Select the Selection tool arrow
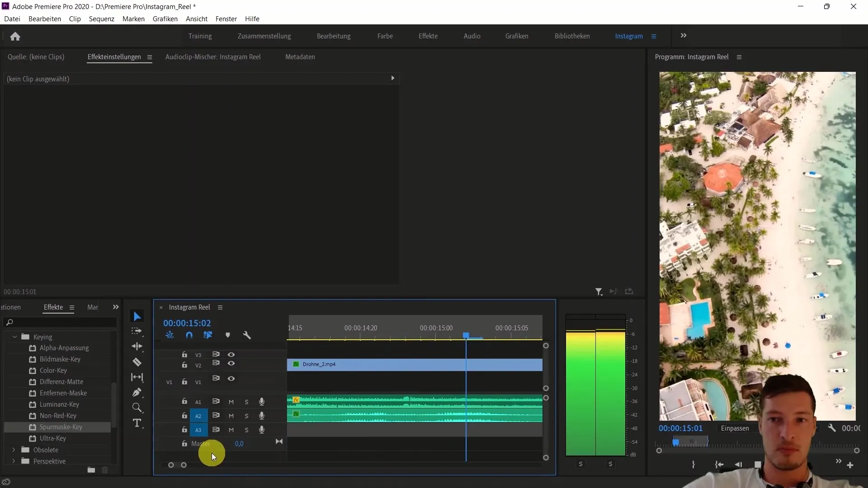 (x=137, y=316)
